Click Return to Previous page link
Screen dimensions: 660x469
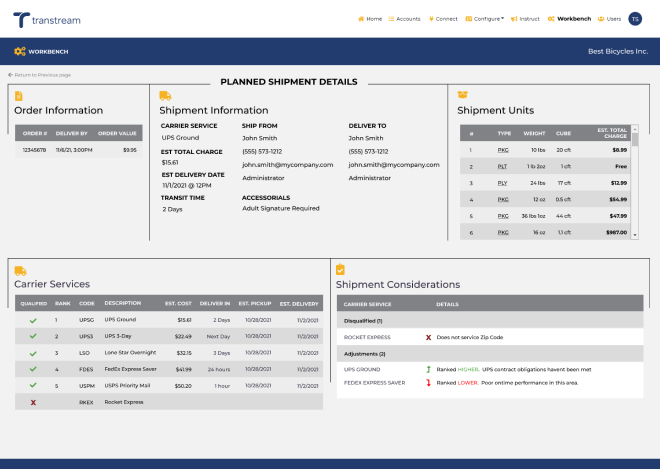tap(40, 75)
